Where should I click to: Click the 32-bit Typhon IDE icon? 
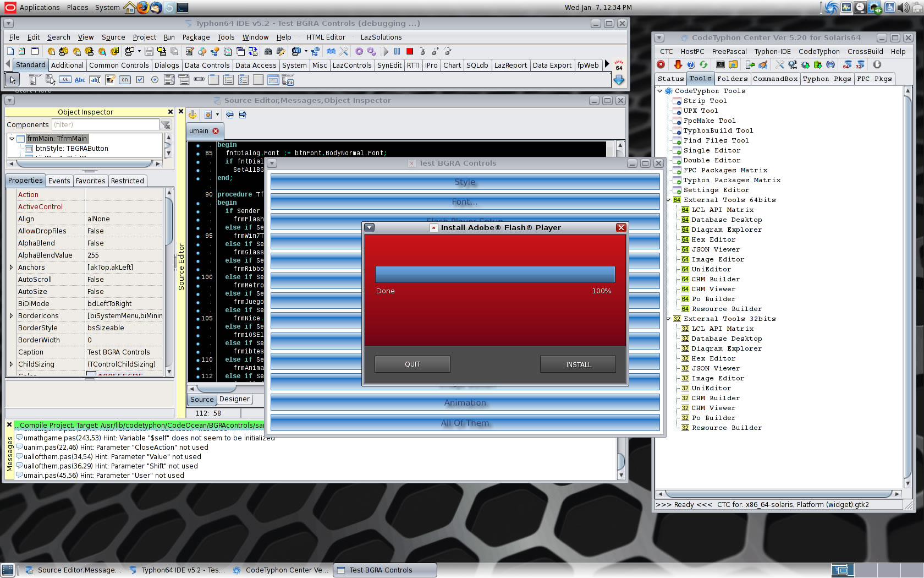click(x=860, y=64)
